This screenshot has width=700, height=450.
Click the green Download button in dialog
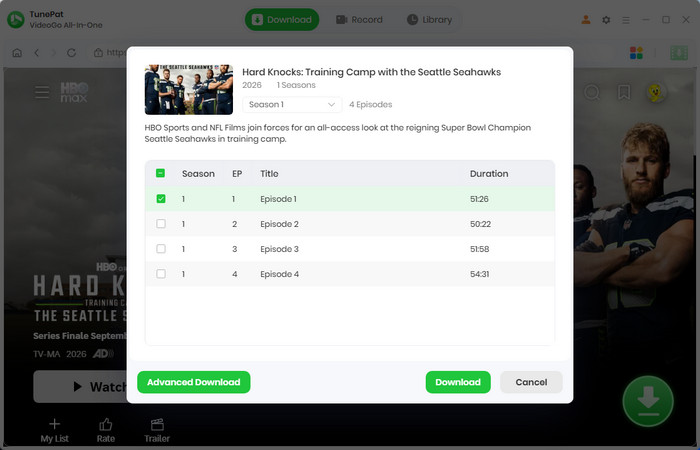point(458,382)
